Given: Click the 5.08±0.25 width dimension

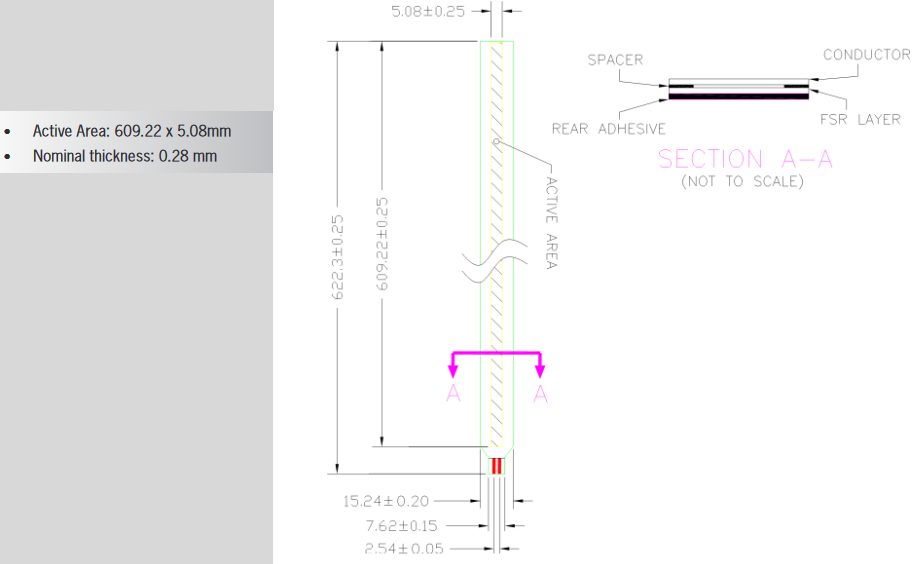Looking at the screenshot, I should coord(428,12).
